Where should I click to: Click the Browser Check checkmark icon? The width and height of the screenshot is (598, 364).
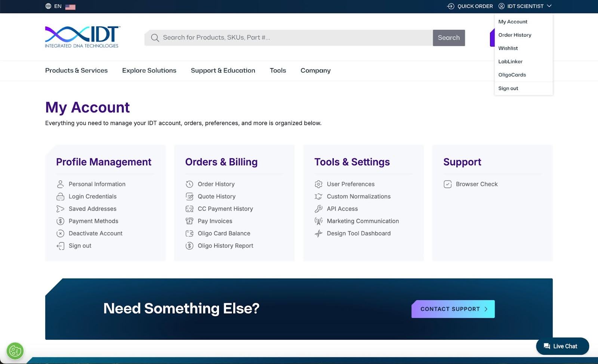[447, 184]
